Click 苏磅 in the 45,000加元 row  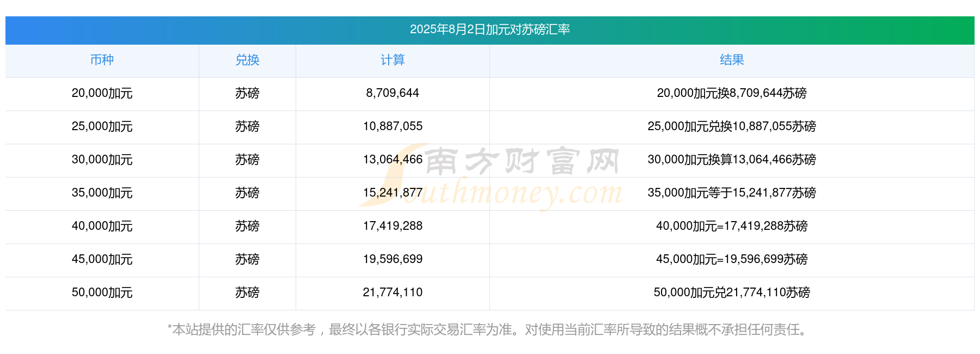(x=247, y=259)
